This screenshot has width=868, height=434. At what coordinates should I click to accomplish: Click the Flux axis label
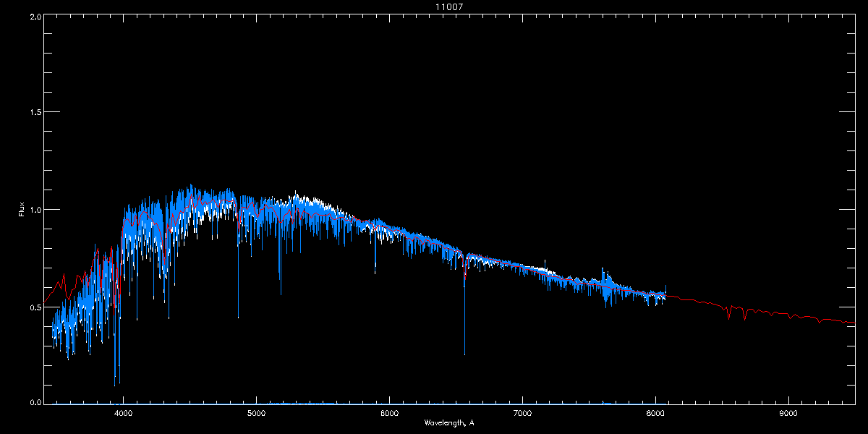pyautogui.click(x=22, y=210)
